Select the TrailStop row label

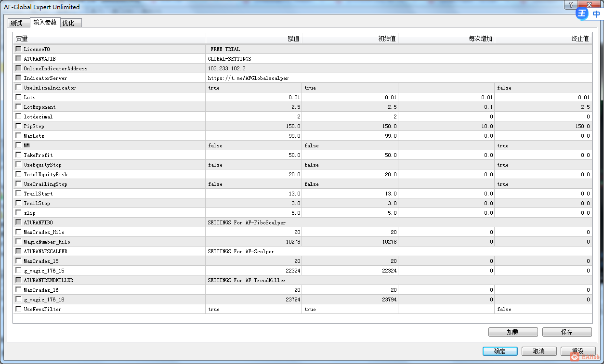pyautogui.click(x=37, y=203)
